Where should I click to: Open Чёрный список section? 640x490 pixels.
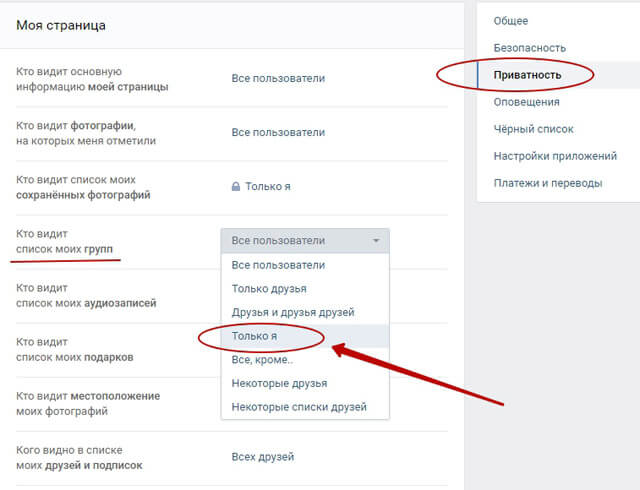(533, 129)
